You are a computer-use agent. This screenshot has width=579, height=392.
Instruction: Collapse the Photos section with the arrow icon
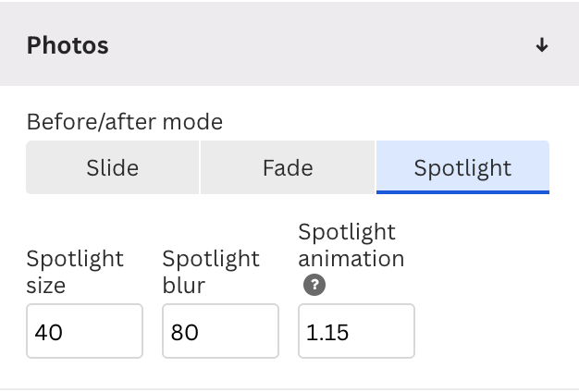tap(542, 45)
